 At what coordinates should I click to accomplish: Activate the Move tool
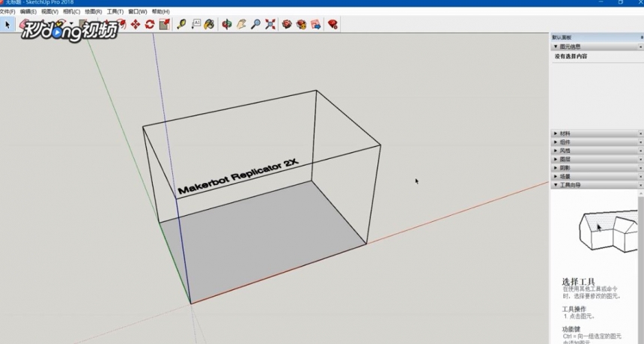pyautogui.click(x=135, y=25)
